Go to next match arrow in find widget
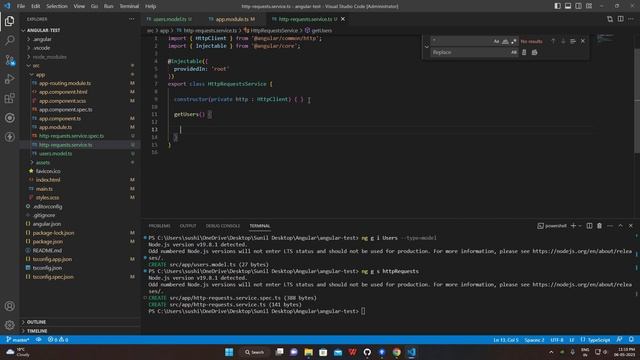The height and width of the screenshot is (360, 640). tap(563, 41)
